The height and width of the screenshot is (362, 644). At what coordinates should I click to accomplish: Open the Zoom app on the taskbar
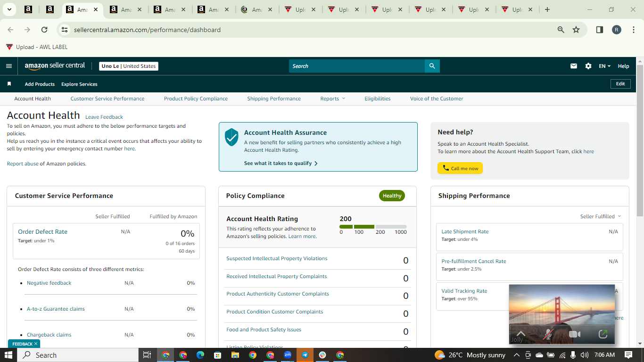pyautogui.click(x=288, y=355)
